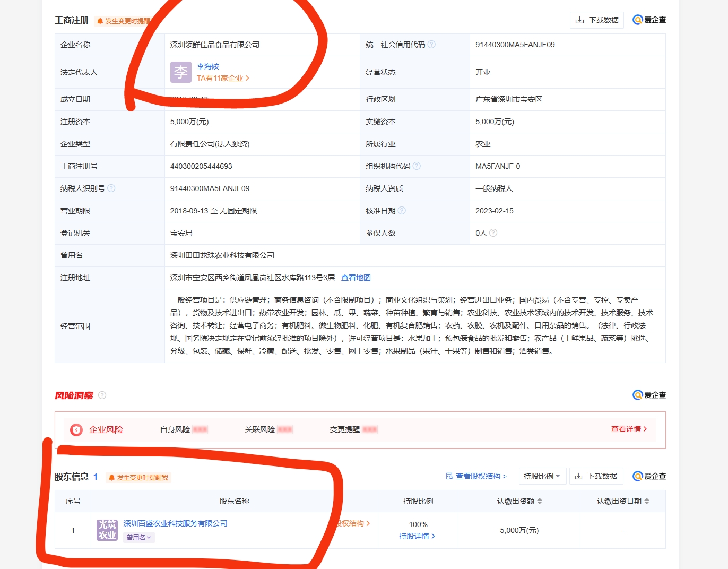Screen dimensions: 728x569
Task: Click help icon beside 核准日期
Action: pyautogui.click(x=402, y=211)
